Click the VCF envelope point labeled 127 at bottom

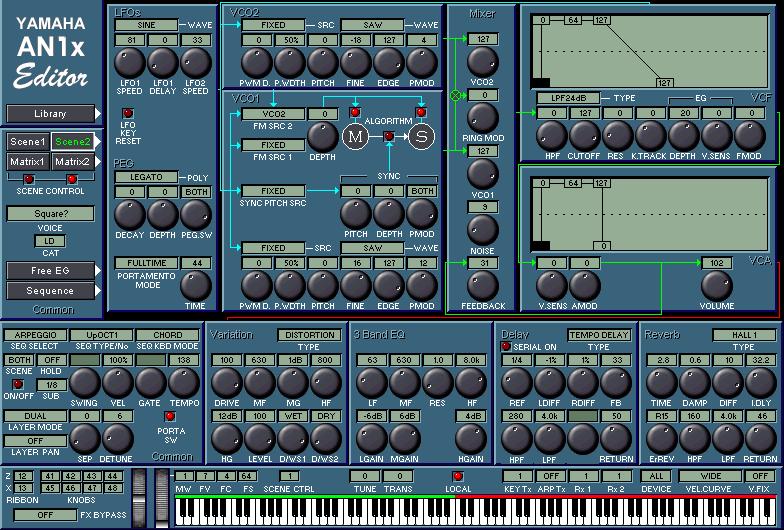pyautogui.click(x=664, y=82)
